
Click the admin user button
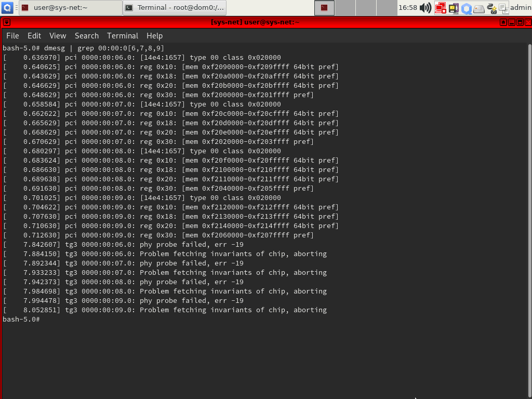tap(521, 7)
